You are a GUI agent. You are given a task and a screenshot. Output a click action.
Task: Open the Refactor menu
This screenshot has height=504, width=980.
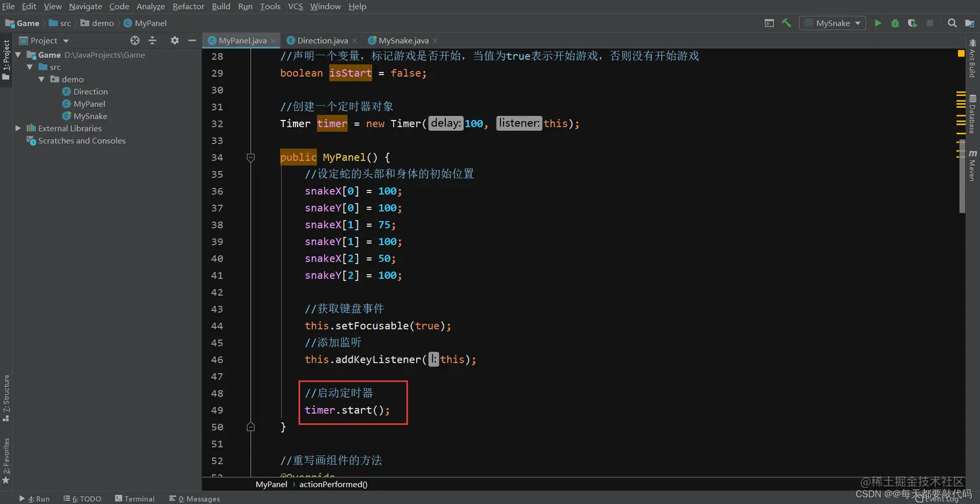[189, 6]
